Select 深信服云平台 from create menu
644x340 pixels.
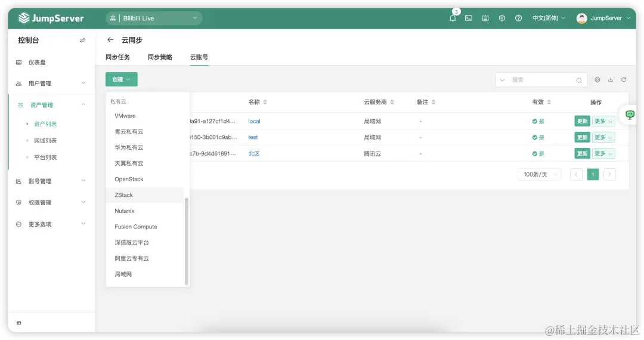[x=145, y=243]
